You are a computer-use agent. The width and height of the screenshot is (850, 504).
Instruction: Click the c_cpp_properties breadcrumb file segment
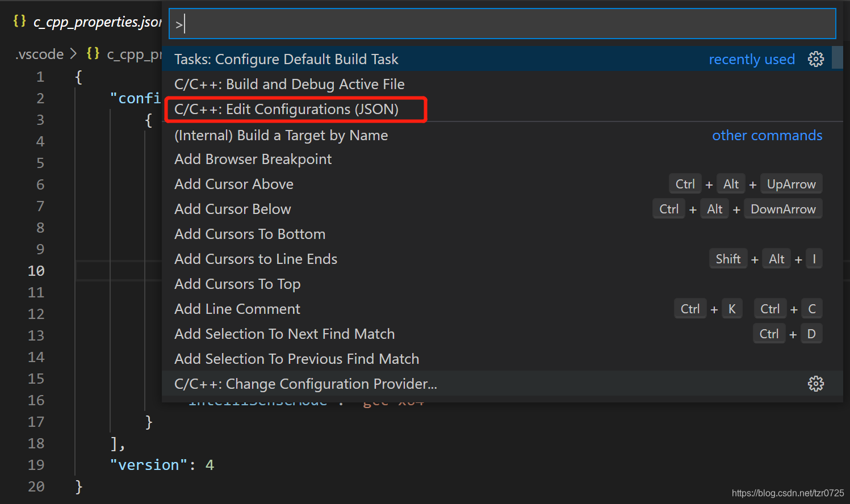tap(135, 54)
